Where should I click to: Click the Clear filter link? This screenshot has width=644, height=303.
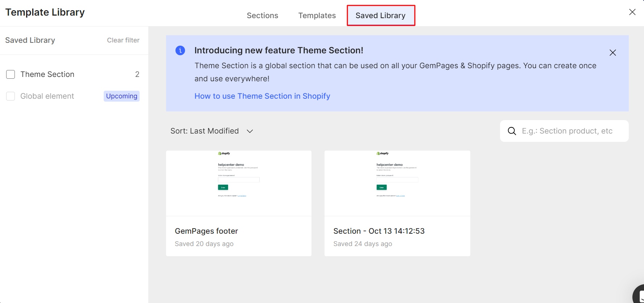coord(123,40)
